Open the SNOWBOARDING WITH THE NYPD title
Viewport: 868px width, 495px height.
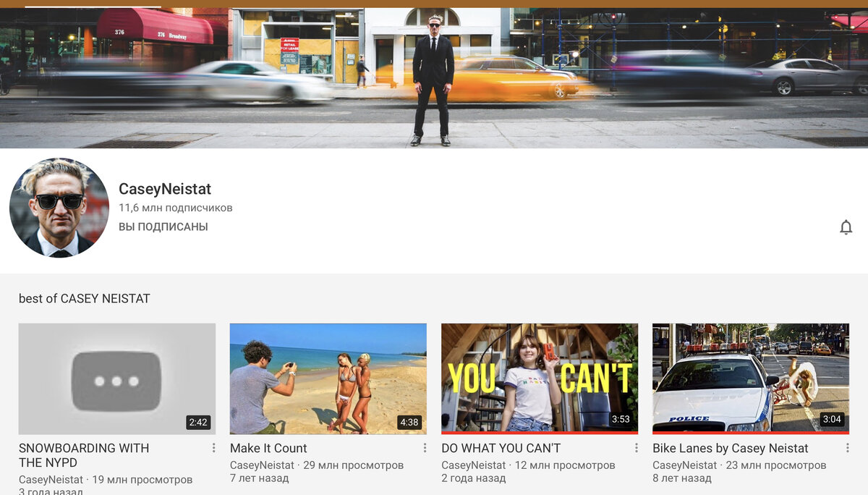[84, 455]
